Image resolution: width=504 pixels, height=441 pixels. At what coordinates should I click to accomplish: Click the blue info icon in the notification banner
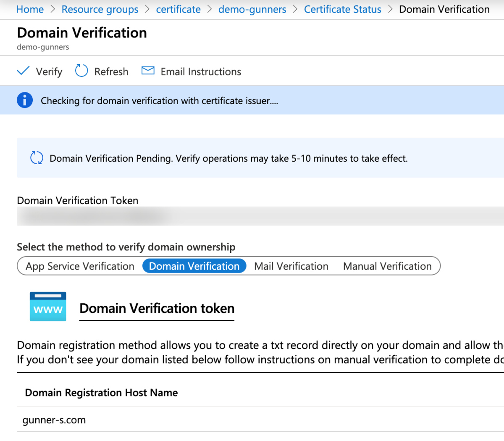[x=25, y=100]
